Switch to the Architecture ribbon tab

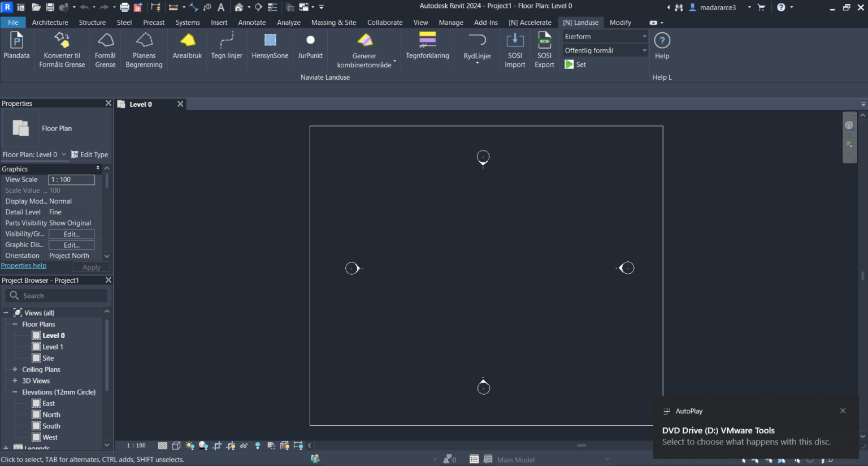(x=50, y=23)
